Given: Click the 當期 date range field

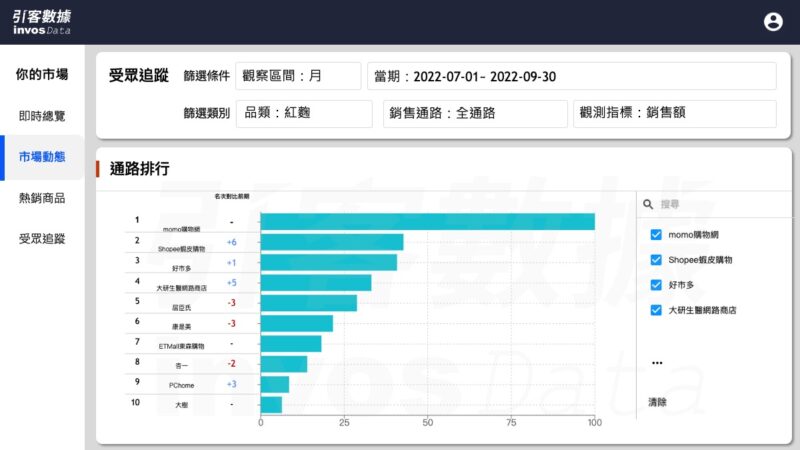Looking at the screenshot, I should [x=571, y=76].
